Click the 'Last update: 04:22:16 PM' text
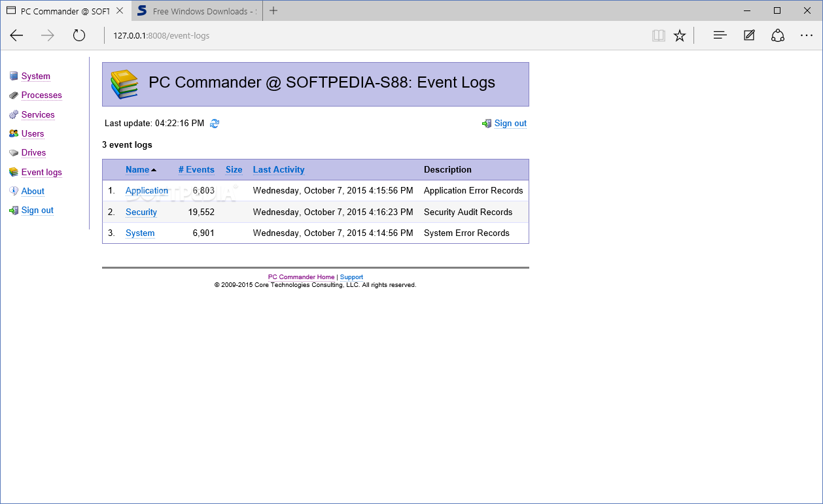 tap(154, 124)
